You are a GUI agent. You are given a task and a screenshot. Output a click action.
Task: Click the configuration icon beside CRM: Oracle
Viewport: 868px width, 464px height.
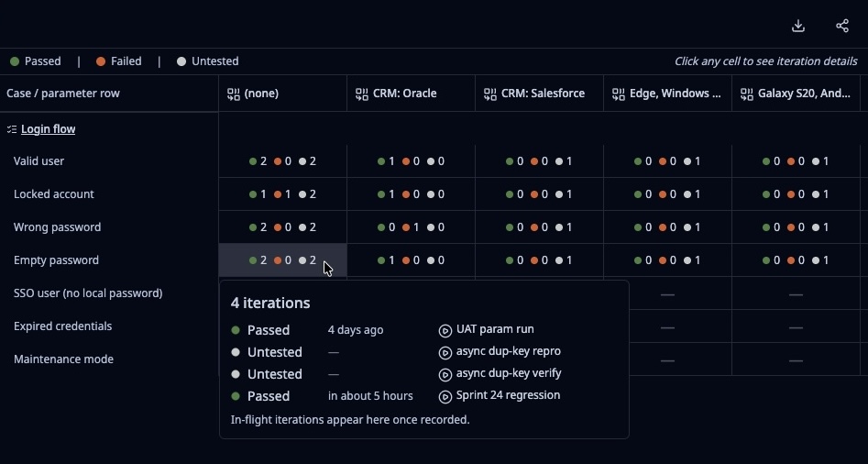click(361, 94)
